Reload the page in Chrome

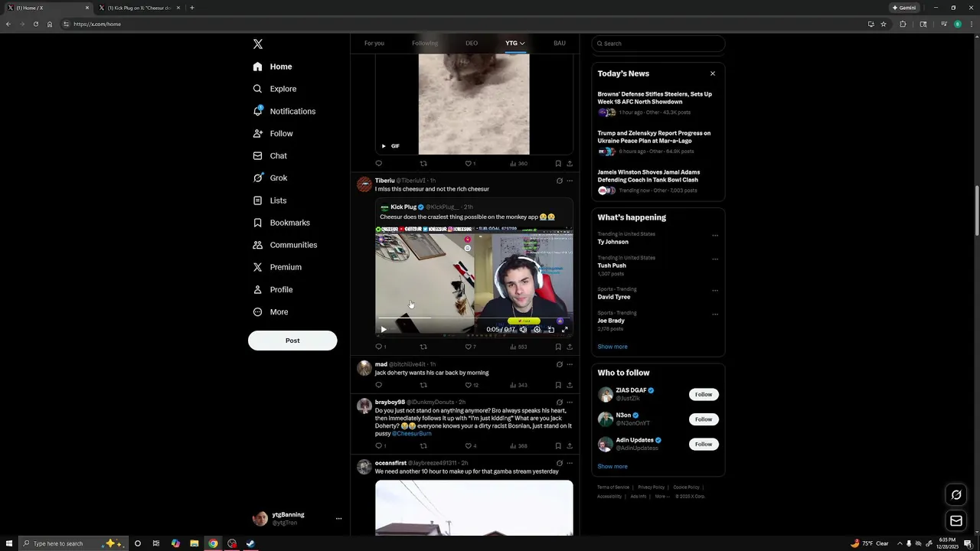(35, 24)
